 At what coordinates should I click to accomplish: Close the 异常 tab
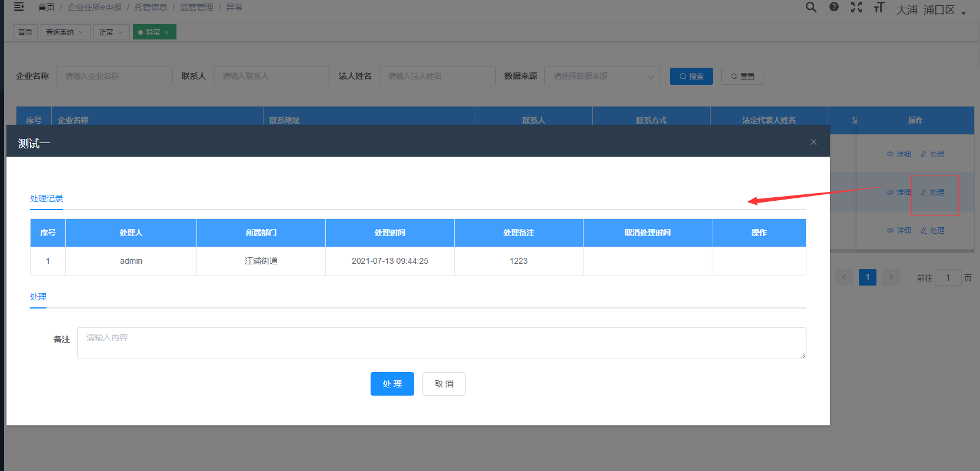pyautogui.click(x=166, y=32)
